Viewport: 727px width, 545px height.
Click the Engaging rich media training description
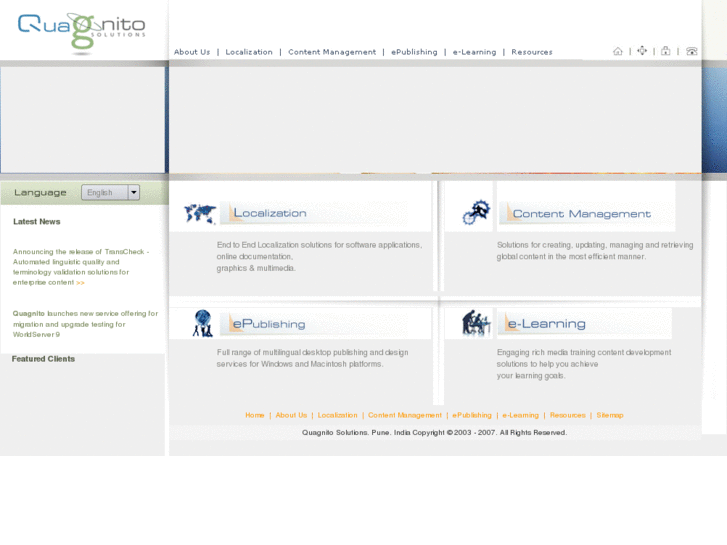pos(584,364)
